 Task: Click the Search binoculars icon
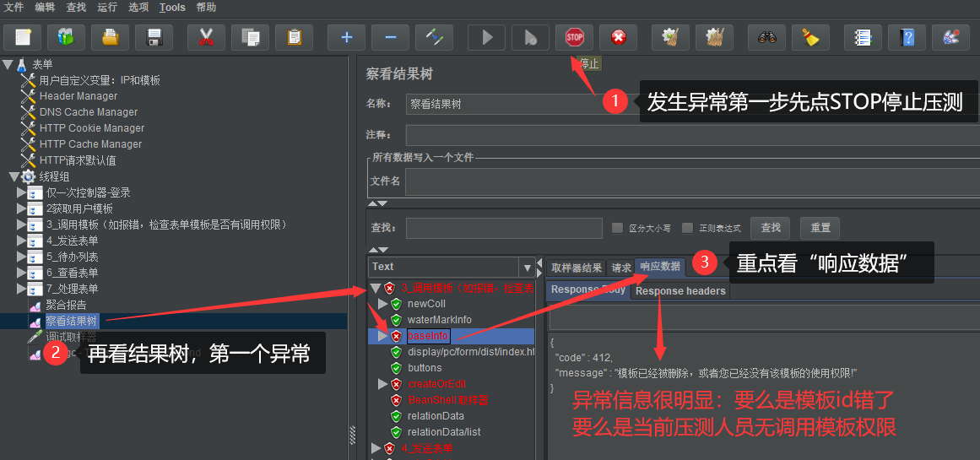[x=767, y=37]
